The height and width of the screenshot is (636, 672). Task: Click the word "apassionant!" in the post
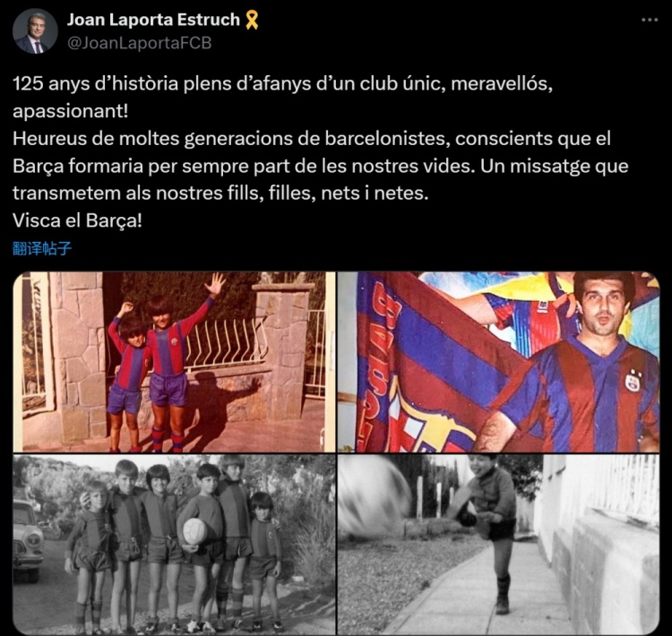(70, 111)
